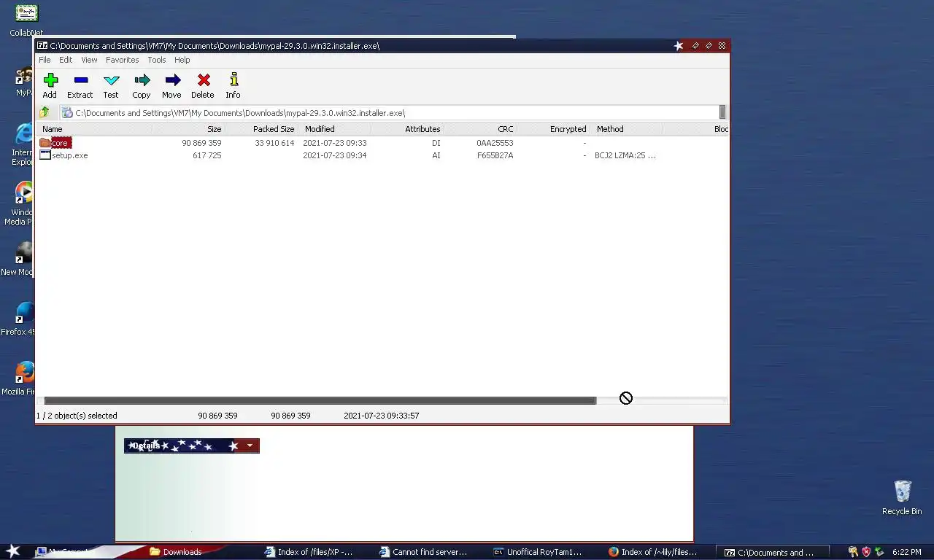Go up one folder level arrow
Image resolution: width=934 pixels, height=560 pixels.
tap(45, 112)
